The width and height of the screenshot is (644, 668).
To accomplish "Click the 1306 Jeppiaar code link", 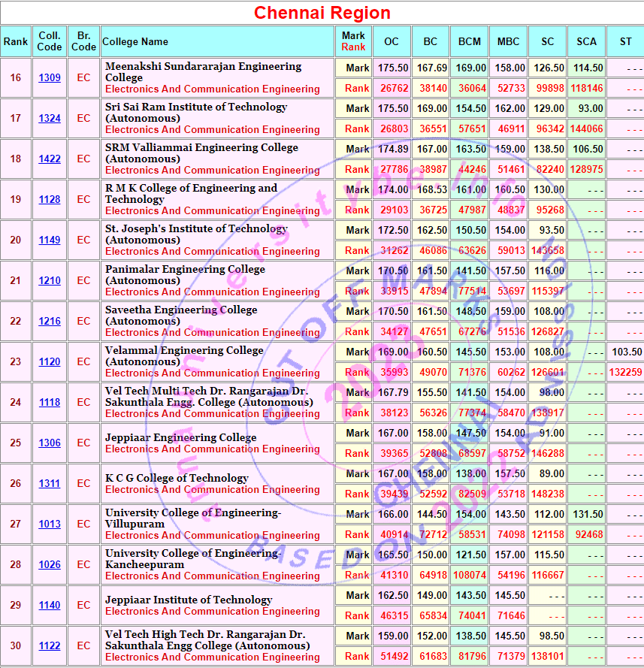I will coord(50,443).
